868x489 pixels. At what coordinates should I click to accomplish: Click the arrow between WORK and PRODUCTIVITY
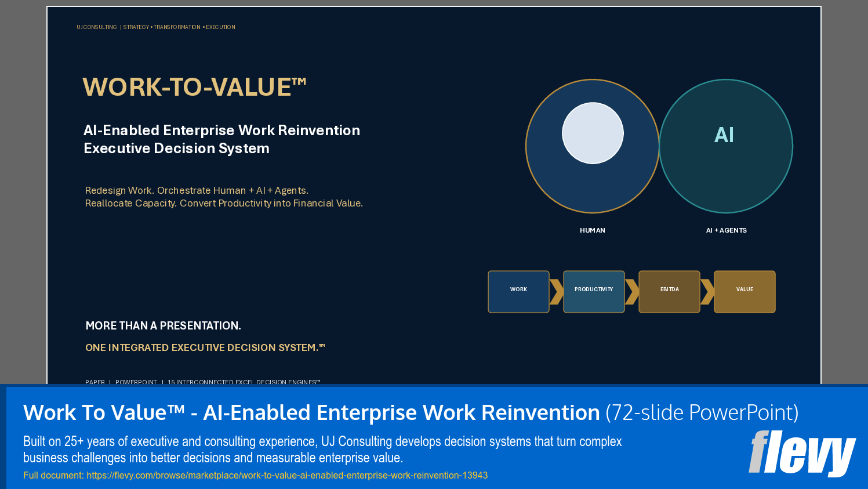pyautogui.click(x=556, y=292)
